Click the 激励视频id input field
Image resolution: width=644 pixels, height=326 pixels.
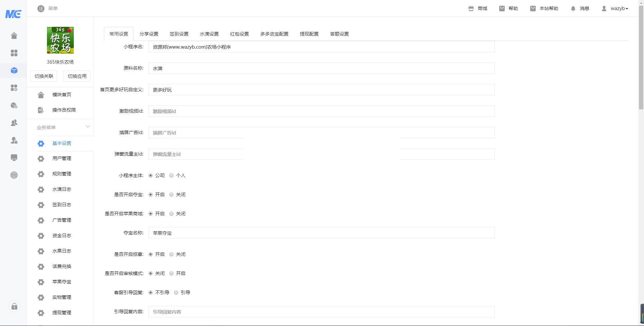pos(321,111)
